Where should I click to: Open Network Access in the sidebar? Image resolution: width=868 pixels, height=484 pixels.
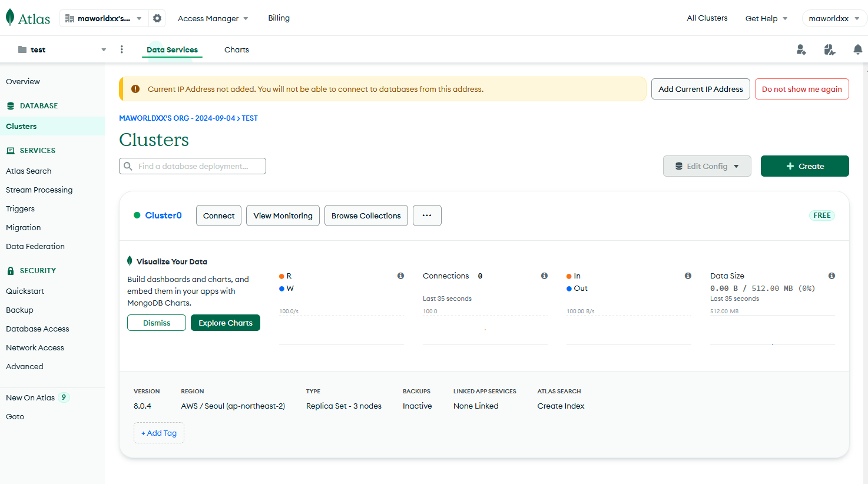pos(35,347)
